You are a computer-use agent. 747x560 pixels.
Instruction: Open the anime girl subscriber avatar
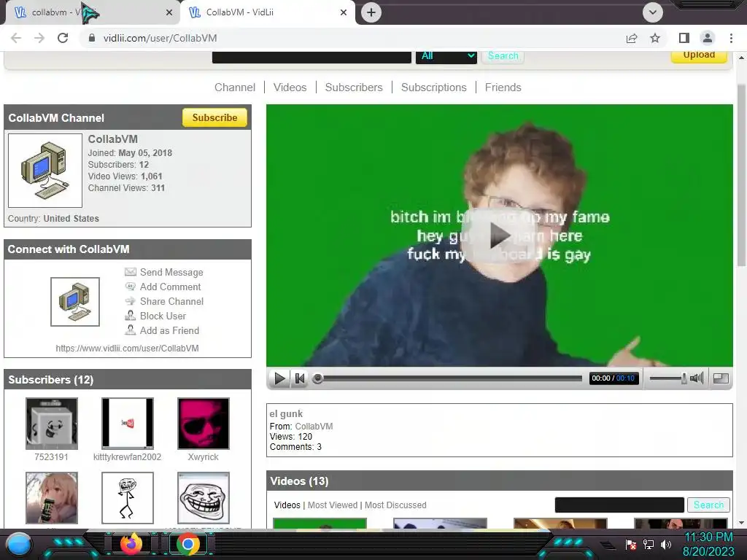point(52,498)
